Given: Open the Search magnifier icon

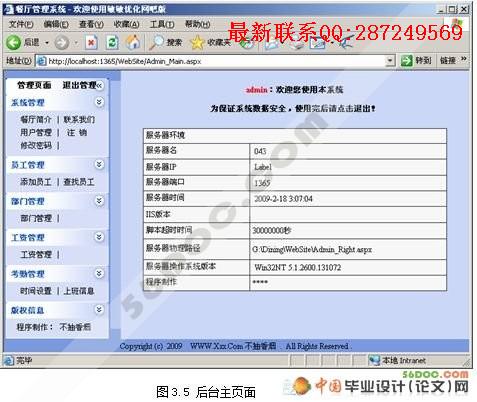Looking at the screenshot, I should pyautogui.click(x=156, y=42).
